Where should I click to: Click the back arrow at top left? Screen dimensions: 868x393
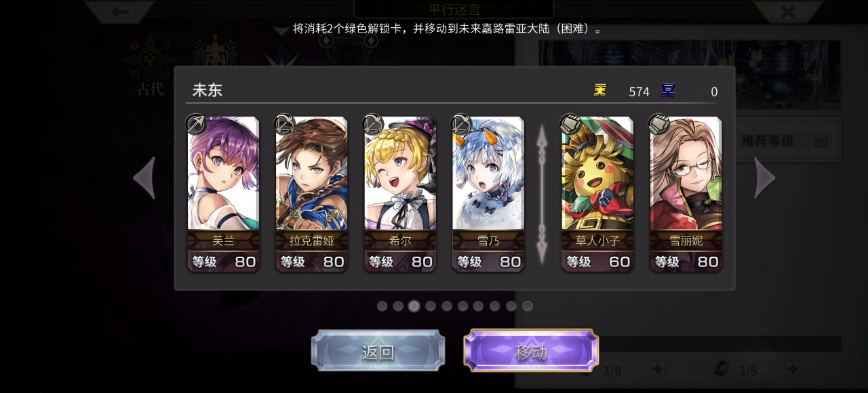click(x=120, y=12)
